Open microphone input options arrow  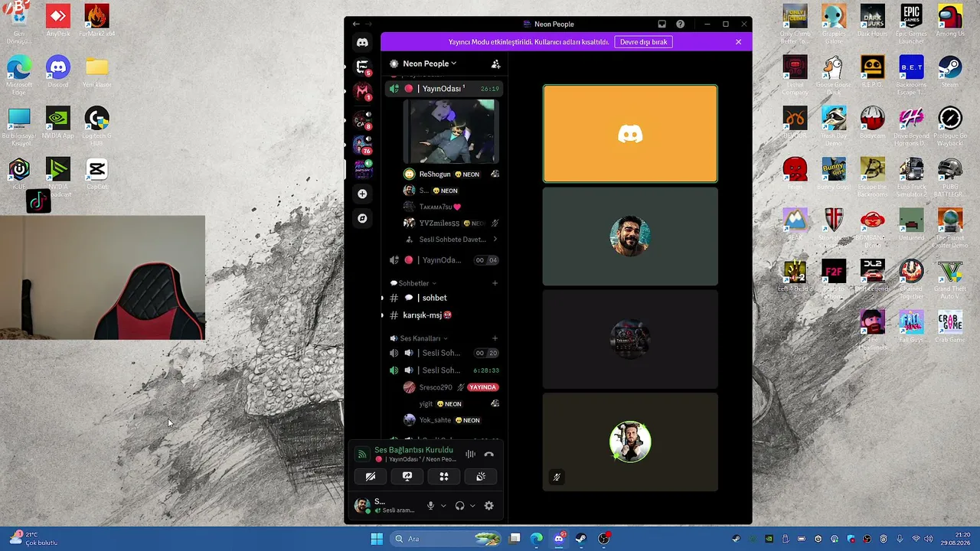[x=443, y=506]
